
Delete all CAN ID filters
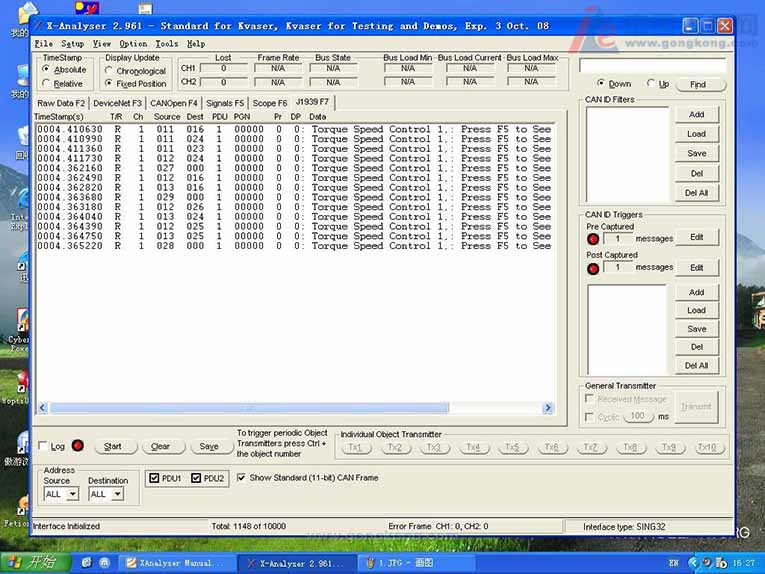click(697, 193)
